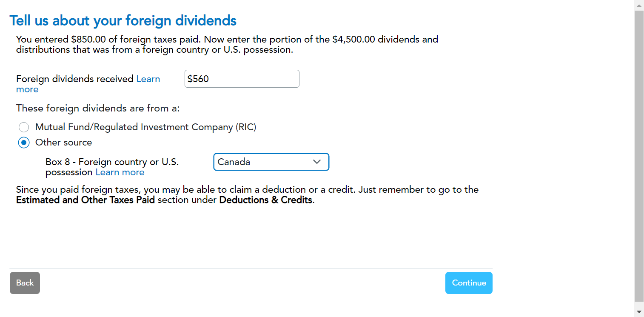This screenshot has height=317, width=644.
Task: Open Learn more link for Foreign dividends received
Action: pyautogui.click(x=148, y=79)
